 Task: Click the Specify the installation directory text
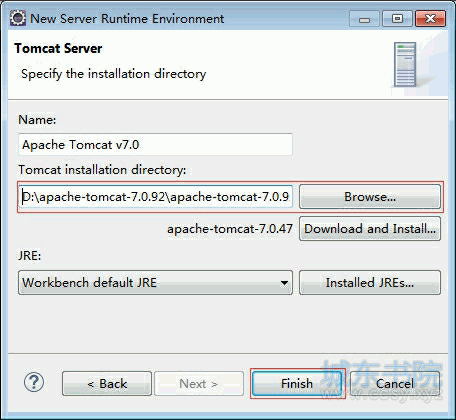click(114, 74)
